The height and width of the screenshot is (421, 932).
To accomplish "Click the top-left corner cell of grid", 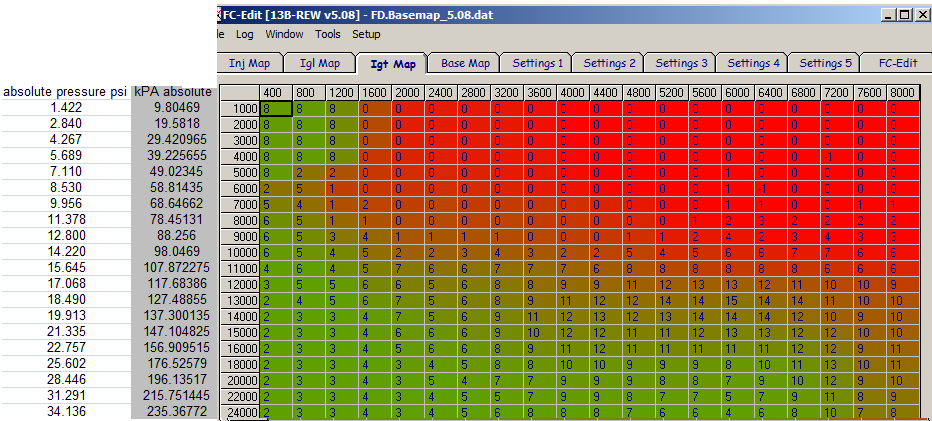I will pos(240,93).
